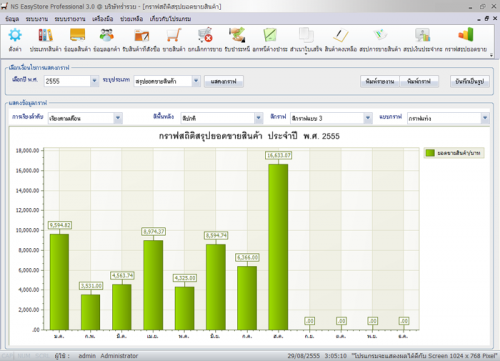Click the bar label 4,325.00
Viewport: 500px width, 361px height.
pos(185,278)
